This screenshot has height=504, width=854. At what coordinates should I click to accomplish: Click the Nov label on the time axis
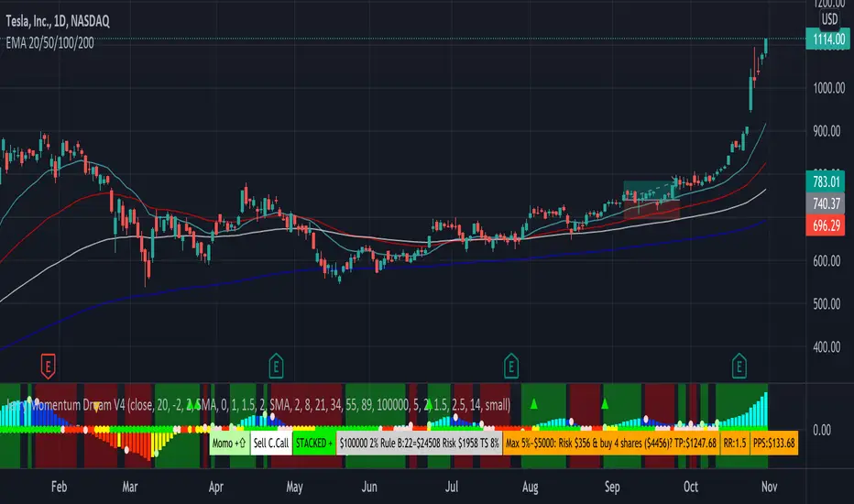point(769,487)
